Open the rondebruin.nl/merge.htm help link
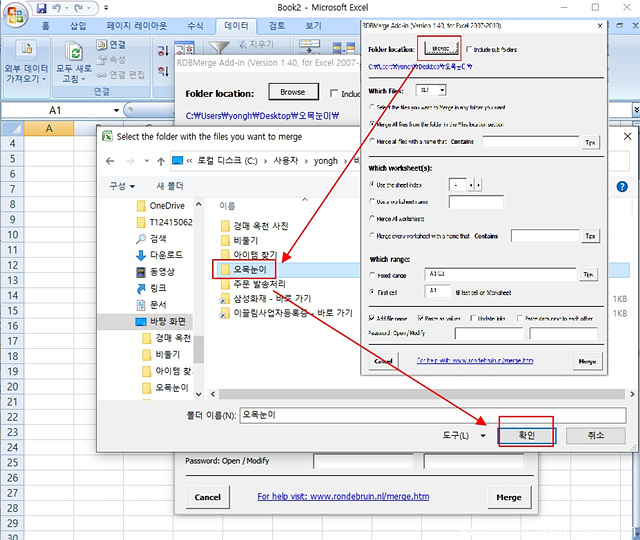This screenshot has height=540, width=640. point(343,496)
